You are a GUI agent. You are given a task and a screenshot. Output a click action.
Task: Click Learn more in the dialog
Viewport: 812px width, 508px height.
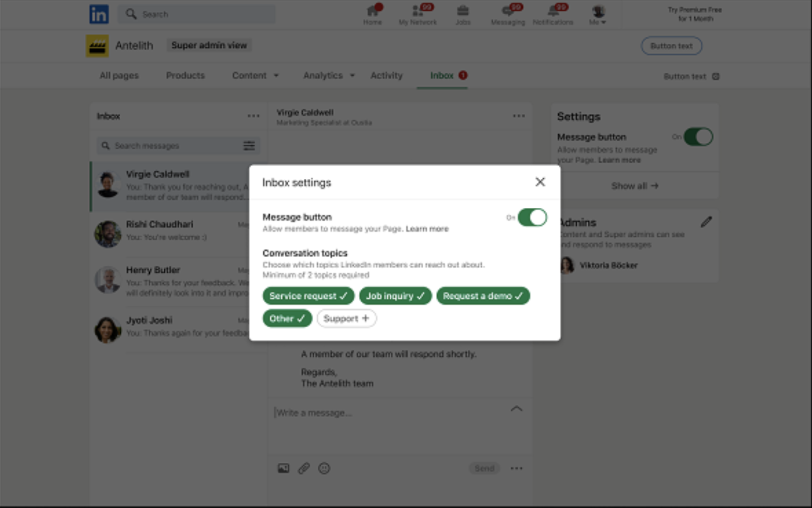(x=427, y=229)
